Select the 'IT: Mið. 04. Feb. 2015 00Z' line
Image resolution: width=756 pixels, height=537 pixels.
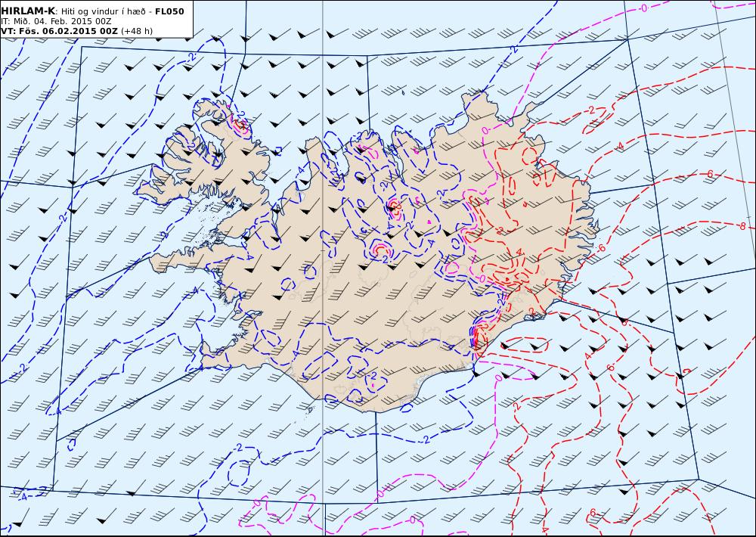point(56,21)
